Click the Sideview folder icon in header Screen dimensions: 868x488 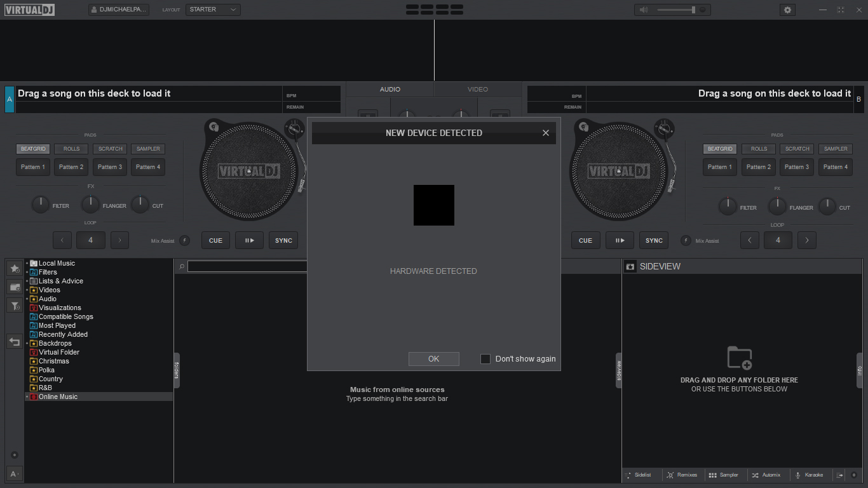[630, 266]
